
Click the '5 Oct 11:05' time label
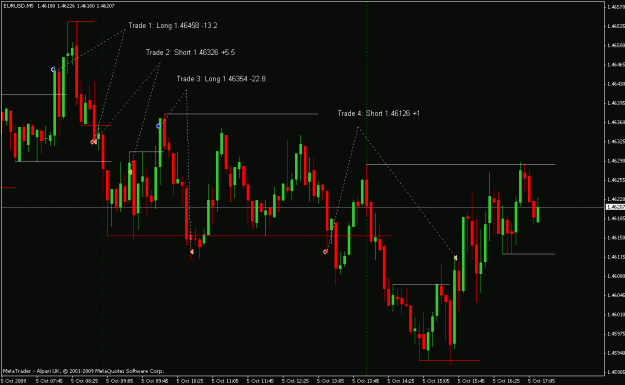(225, 381)
